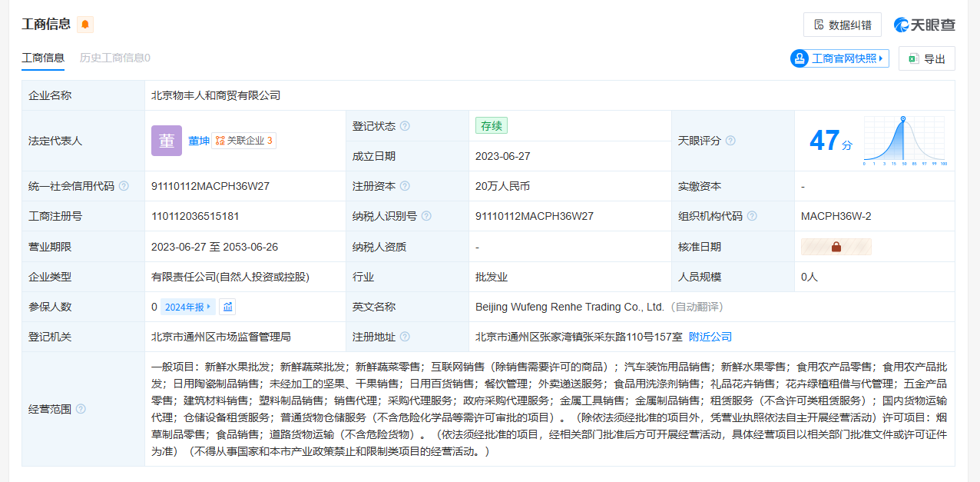Click help icon beside 统一社会信用代码
The width and height of the screenshot is (980, 482).
click(x=124, y=186)
